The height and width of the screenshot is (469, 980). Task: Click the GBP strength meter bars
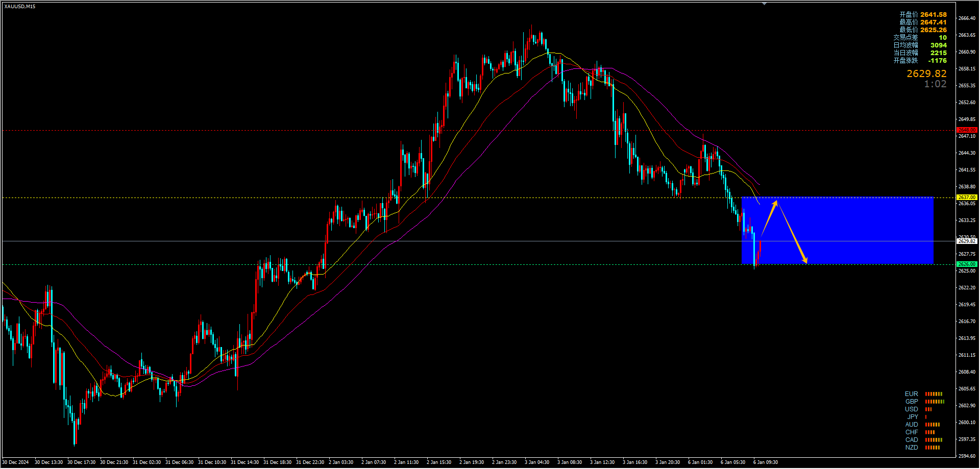tap(935, 402)
